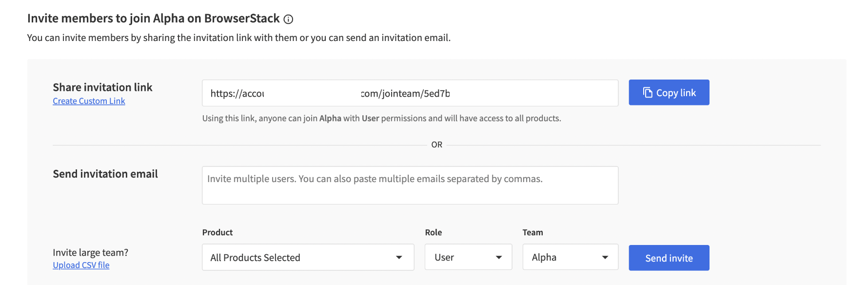Click the info icon beside the heading
The image size is (868, 285).
[288, 20]
